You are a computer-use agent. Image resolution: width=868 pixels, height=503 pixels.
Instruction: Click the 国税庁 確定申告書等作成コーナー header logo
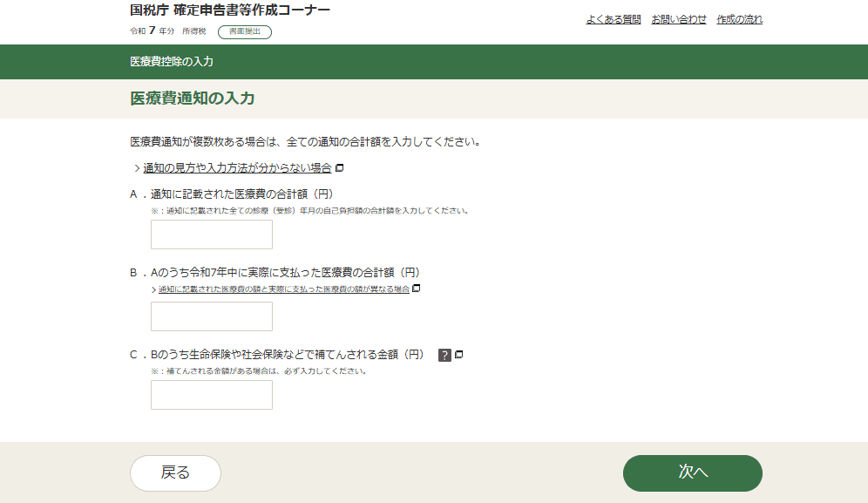[x=229, y=13]
